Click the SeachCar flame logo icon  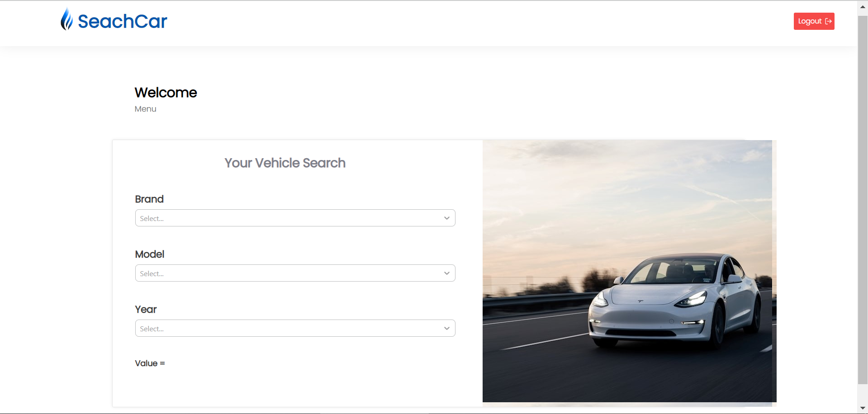point(67,19)
